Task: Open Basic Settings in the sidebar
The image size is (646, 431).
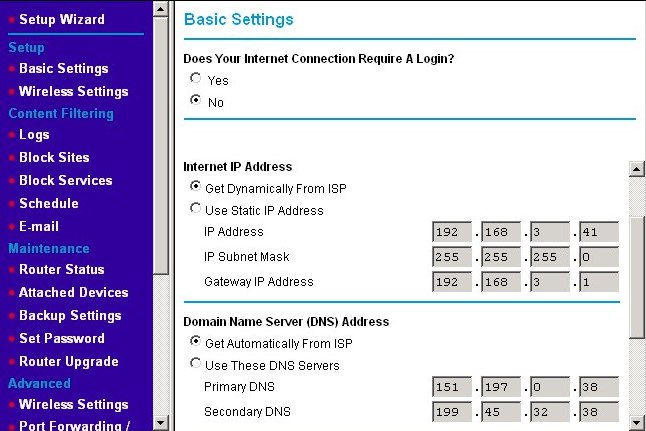Action: [x=64, y=68]
